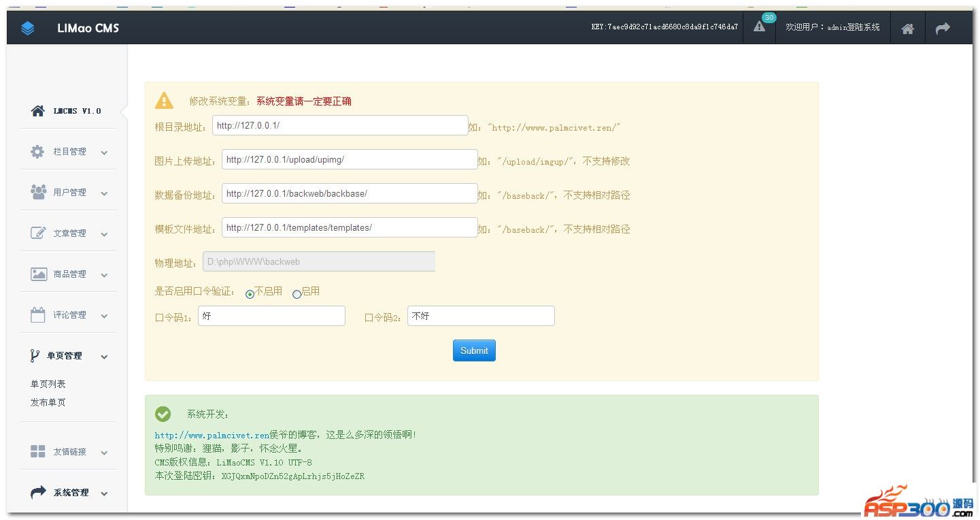Click the users icon for 用户管理
This screenshot has width=980, height=520.
(x=38, y=192)
